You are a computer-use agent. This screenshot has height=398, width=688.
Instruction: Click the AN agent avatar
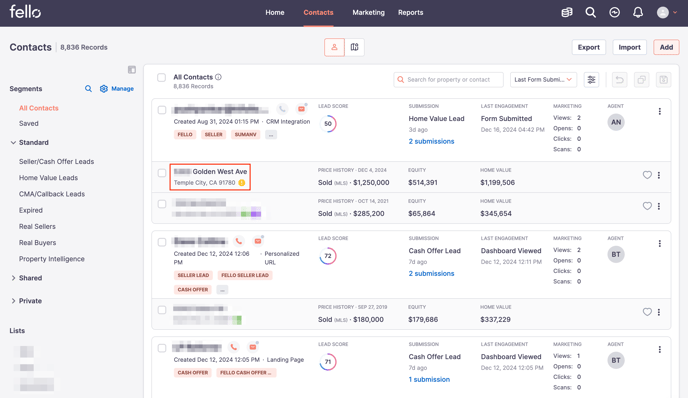coord(616,122)
